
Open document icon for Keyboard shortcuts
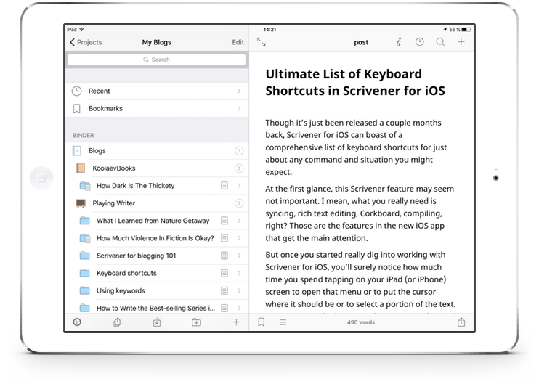pyautogui.click(x=224, y=274)
